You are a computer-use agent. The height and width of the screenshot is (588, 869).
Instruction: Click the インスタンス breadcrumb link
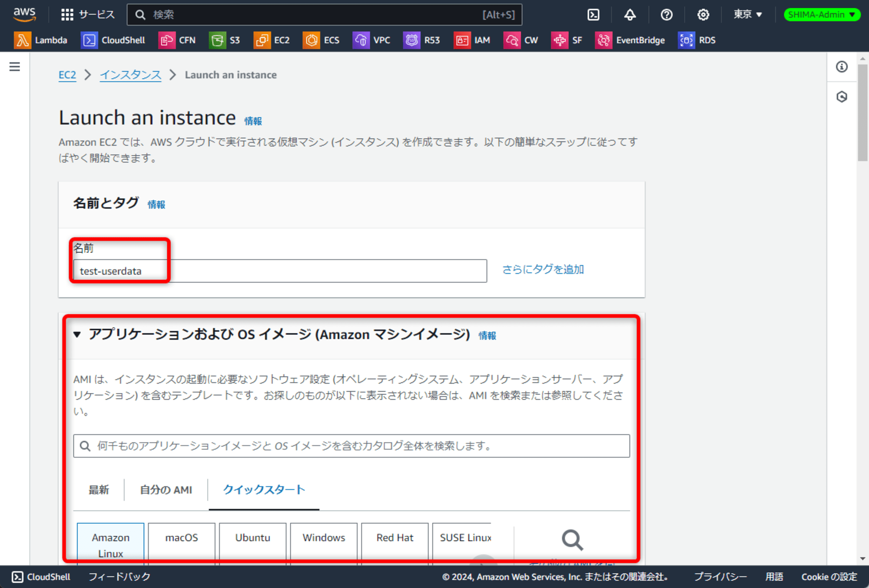tap(130, 75)
